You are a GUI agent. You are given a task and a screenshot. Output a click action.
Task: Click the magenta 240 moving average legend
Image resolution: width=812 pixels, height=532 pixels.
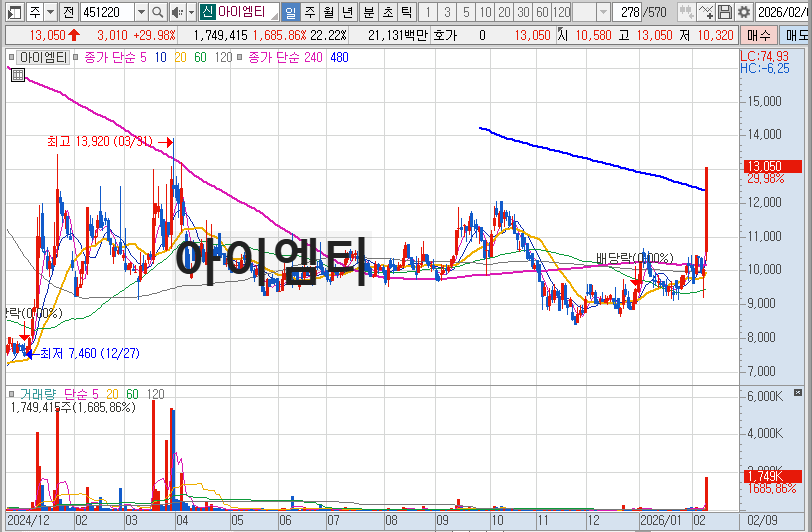click(x=313, y=57)
